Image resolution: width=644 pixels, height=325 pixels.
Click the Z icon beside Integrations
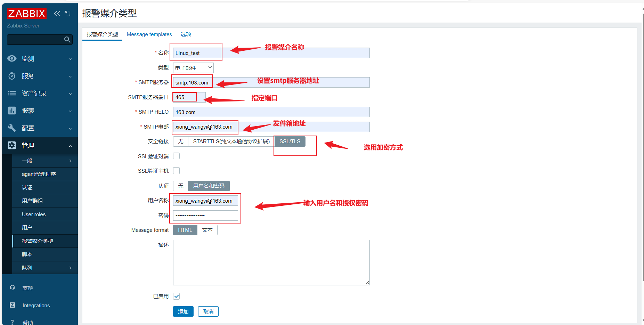13,305
